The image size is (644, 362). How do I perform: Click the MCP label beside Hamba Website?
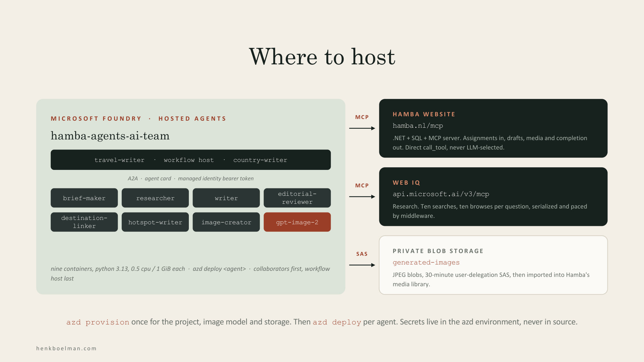click(x=362, y=117)
